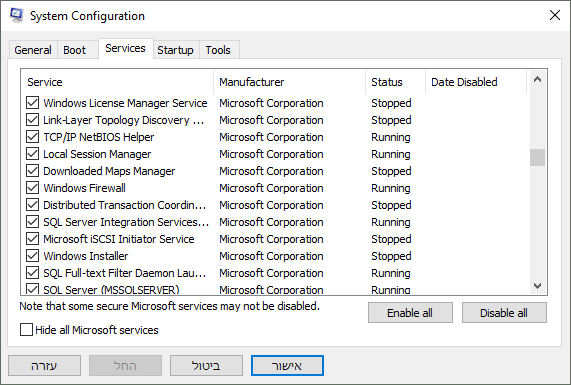The image size is (571, 385).
Task: Confirm with the אישור button
Action: point(287,366)
